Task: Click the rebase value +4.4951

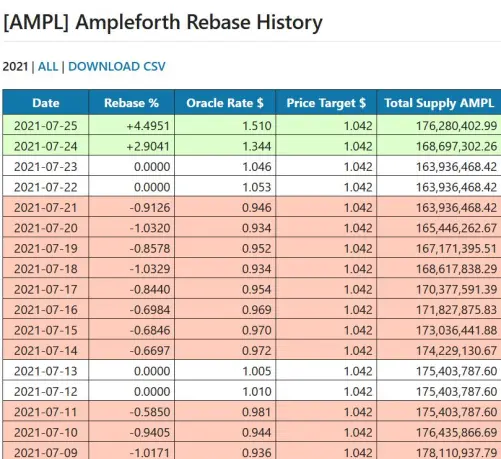Action: [x=148, y=126]
